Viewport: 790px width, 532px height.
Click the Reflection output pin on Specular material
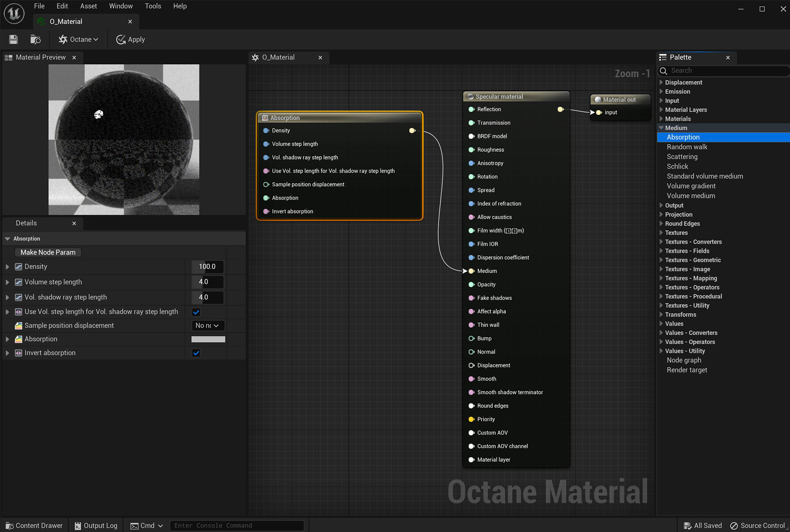tap(560, 109)
